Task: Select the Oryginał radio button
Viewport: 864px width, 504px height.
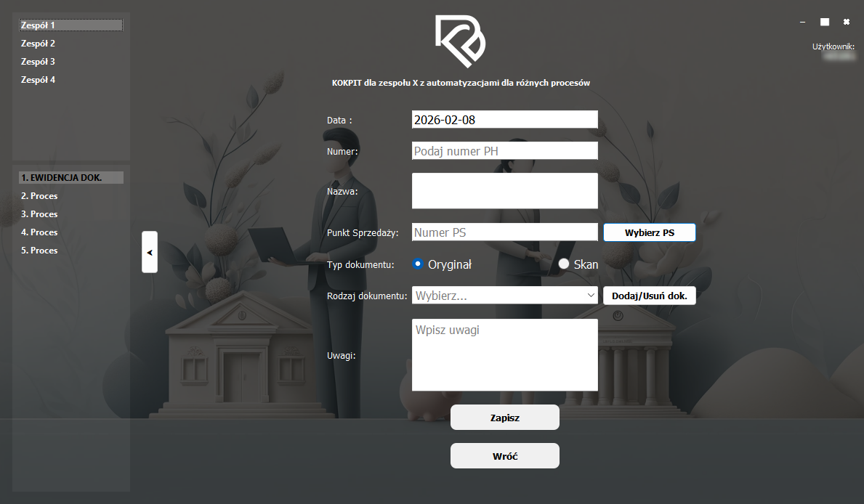Action: pyautogui.click(x=418, y=264)
